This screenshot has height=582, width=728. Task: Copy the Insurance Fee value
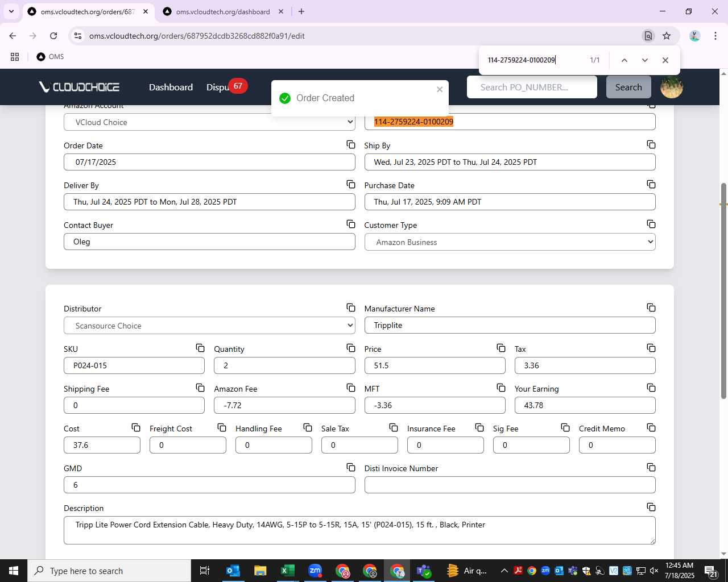[x=479, y=427]
